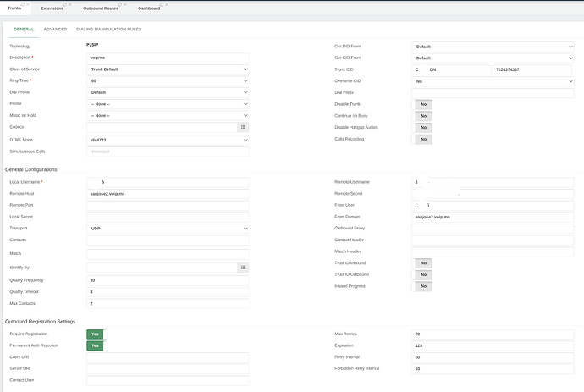Toggle Trust ID Inbound switch
This screenshot has width=584, height=392.
pos(422,263)
